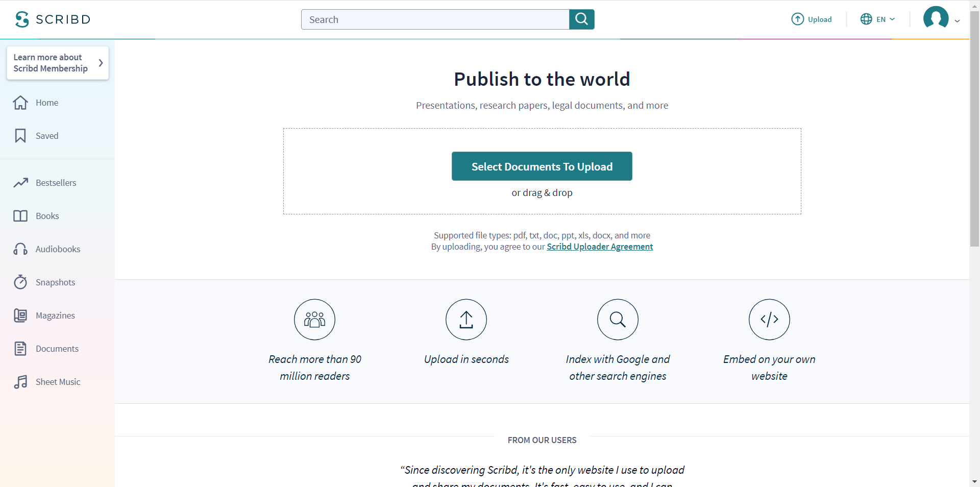Image resolution: width=980 pixels, height=487 pixels.
Task: Click Select Documents To Upload button
Action: pos(542,166)
